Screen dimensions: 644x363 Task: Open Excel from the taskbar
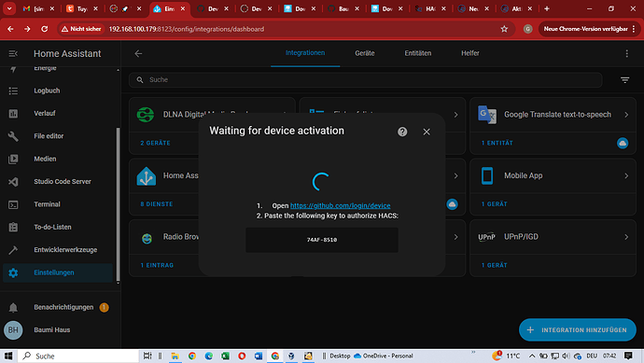click(225, 356)
